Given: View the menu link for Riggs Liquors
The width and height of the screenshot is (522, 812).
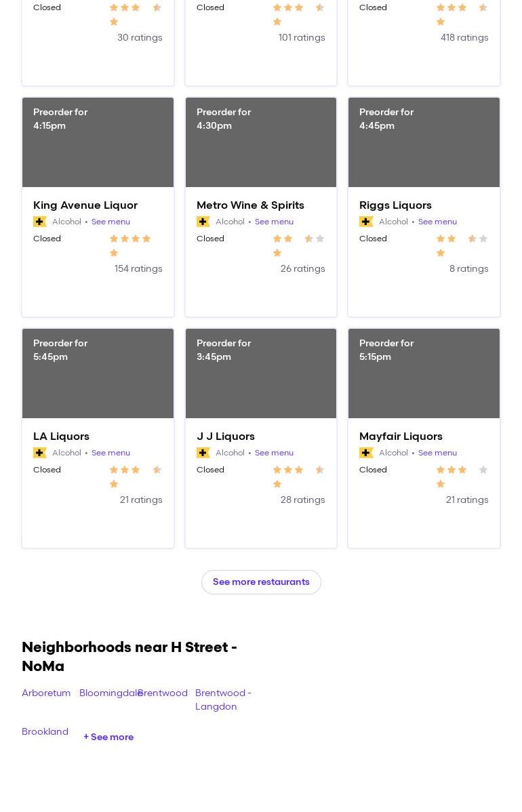Looking at the screenshot, I should pyautogui.click(x=437, y=222).
